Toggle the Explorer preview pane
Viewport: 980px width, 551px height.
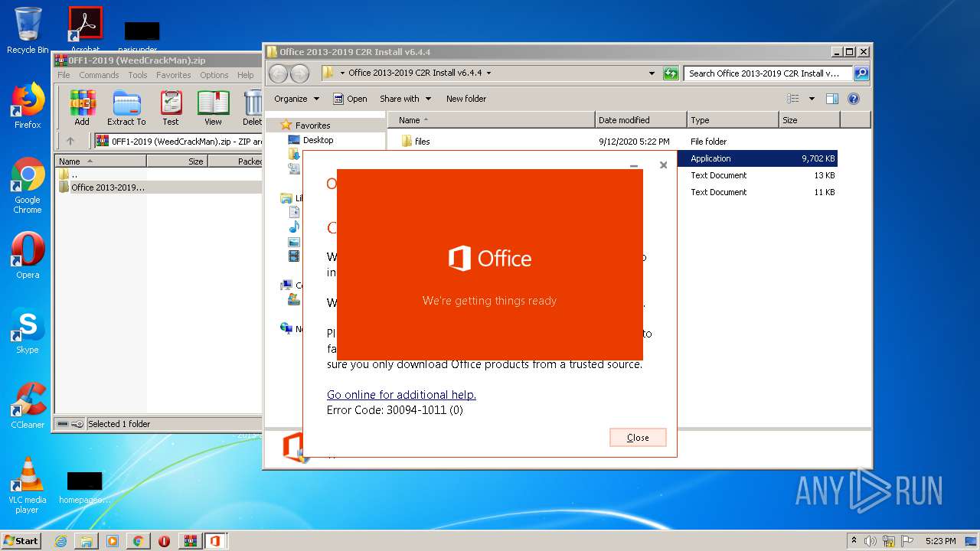832,99
